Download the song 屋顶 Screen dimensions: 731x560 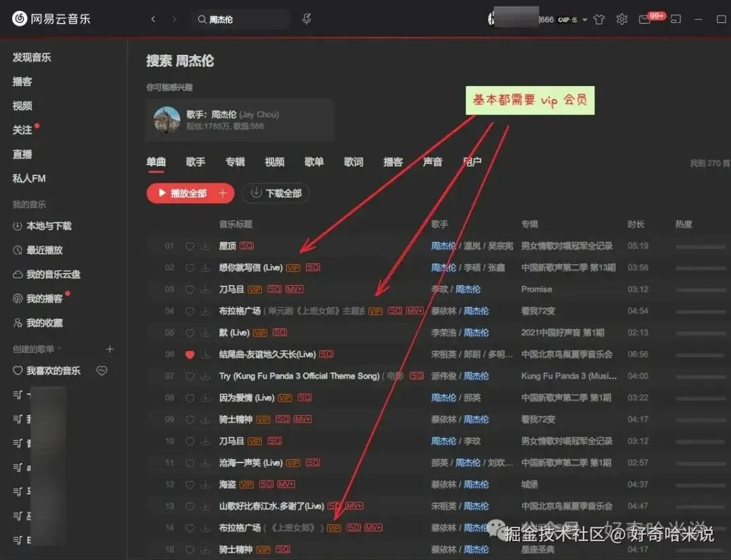(206, 246)
